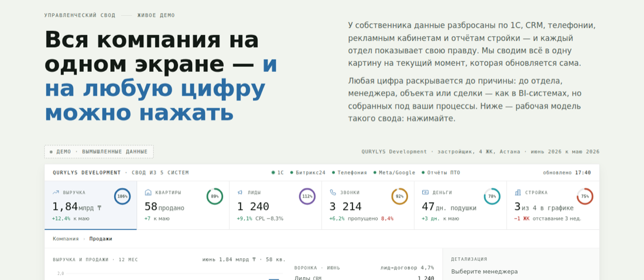Click the Продажи breadcrumb item
644x280 pixels.
(x=101, y=238)
